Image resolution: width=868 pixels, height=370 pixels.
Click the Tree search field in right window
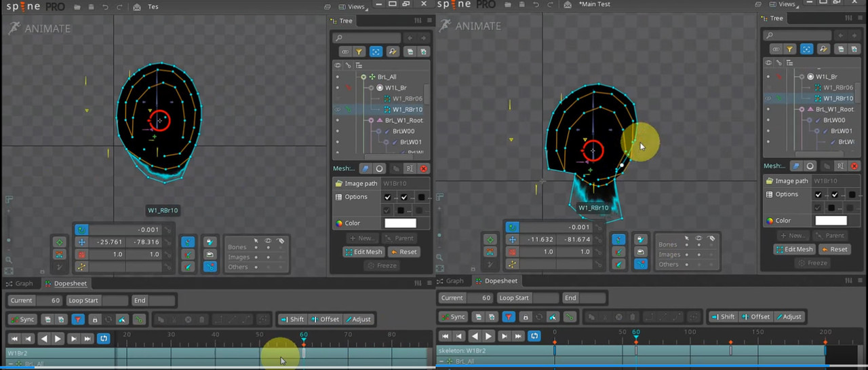(x=797, y=35)
